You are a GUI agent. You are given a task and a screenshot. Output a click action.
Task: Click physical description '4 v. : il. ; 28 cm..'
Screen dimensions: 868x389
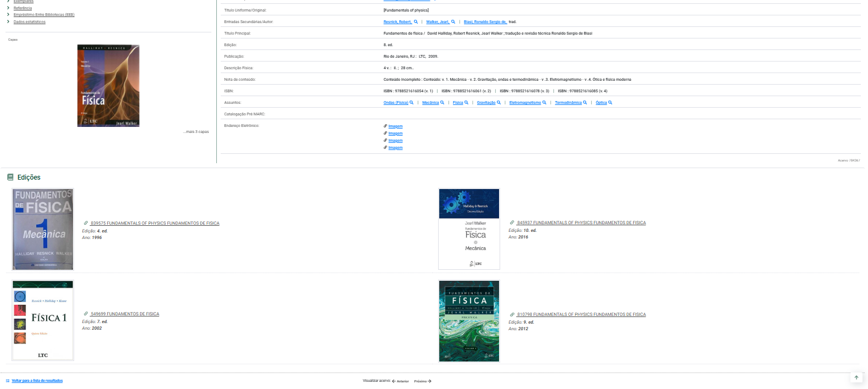[399, 68]
